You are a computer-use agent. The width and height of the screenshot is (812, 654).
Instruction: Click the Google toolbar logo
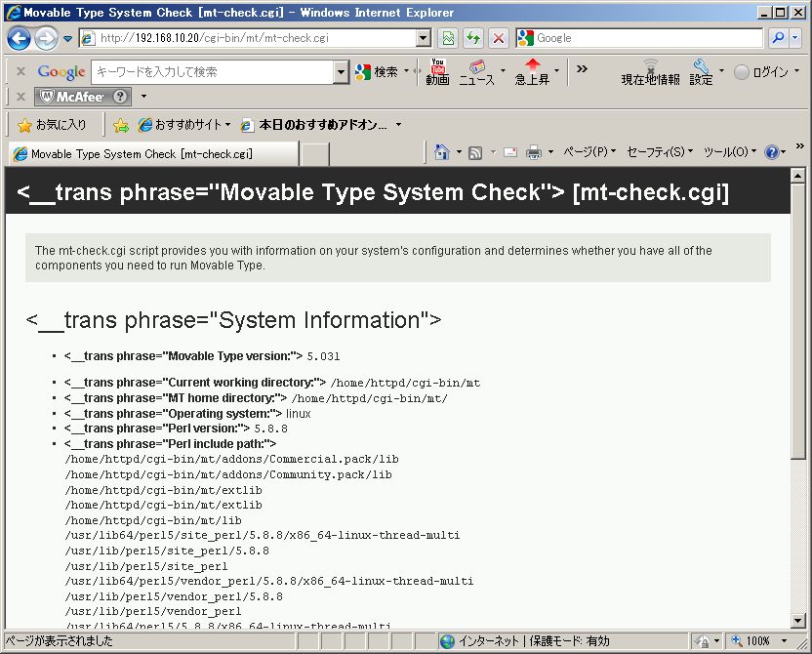(x=61, y=71)
